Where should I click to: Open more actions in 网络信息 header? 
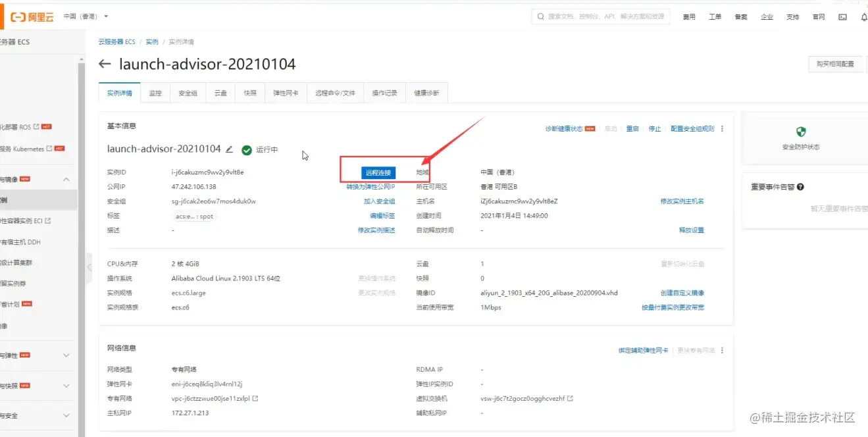tap(723, 351)
